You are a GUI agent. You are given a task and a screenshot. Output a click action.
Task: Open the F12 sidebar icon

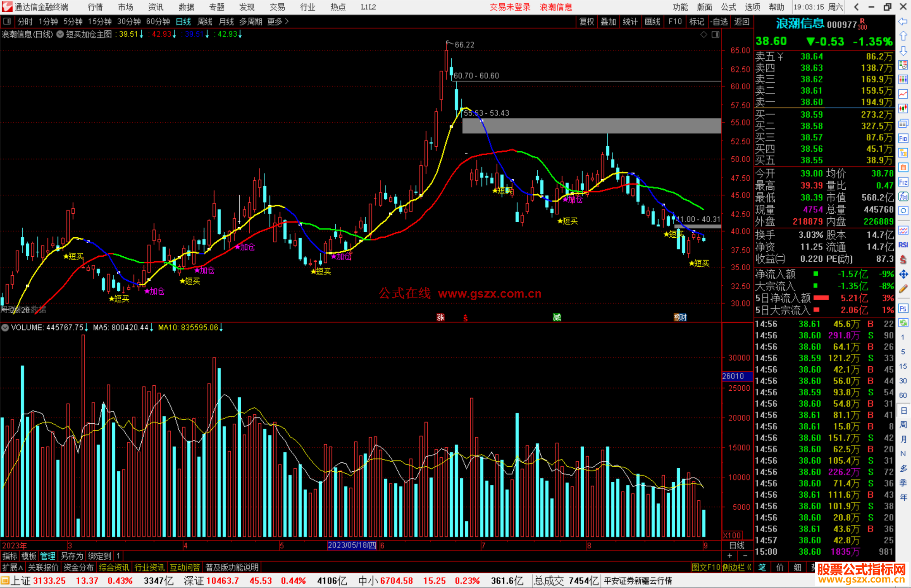(903, 182)
